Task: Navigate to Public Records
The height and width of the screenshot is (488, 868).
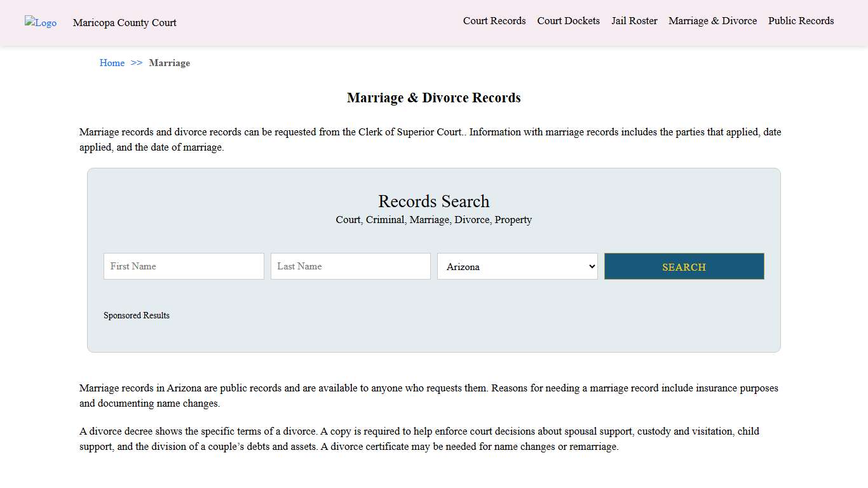Action: (801, 20)
